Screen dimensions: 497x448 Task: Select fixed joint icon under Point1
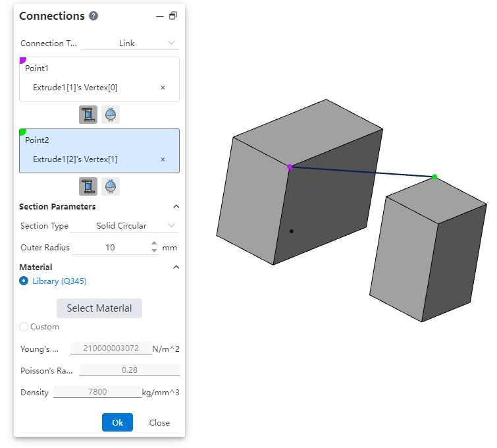(88, 115)
